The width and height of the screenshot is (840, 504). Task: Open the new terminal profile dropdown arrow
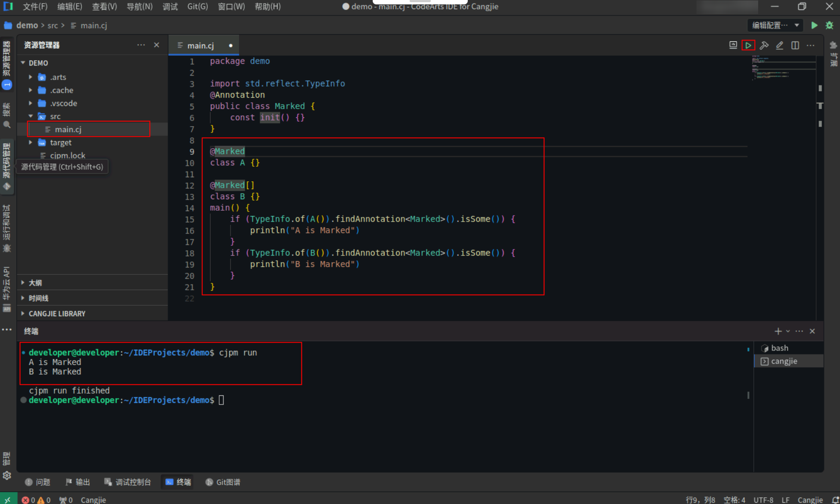point(788,331)
